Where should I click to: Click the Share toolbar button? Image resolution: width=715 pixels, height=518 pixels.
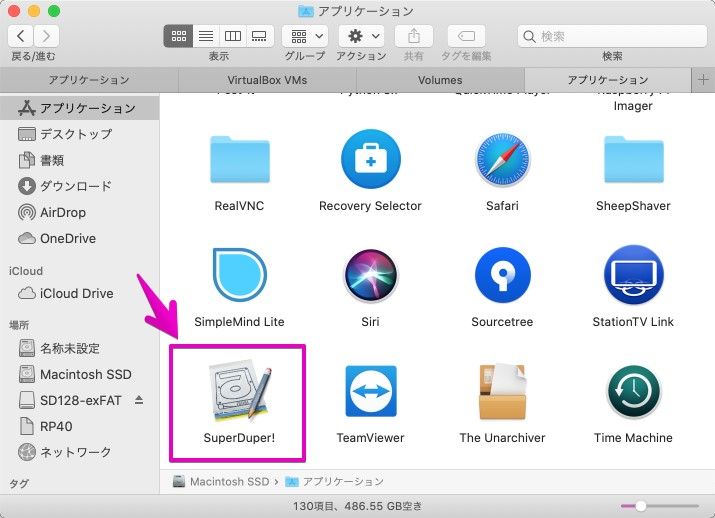coord(414,36)
